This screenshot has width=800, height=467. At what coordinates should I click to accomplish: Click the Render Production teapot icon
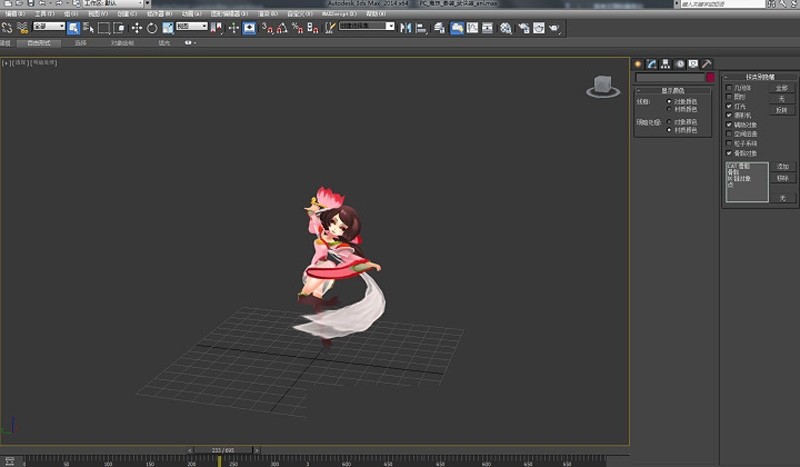(555, 28)
